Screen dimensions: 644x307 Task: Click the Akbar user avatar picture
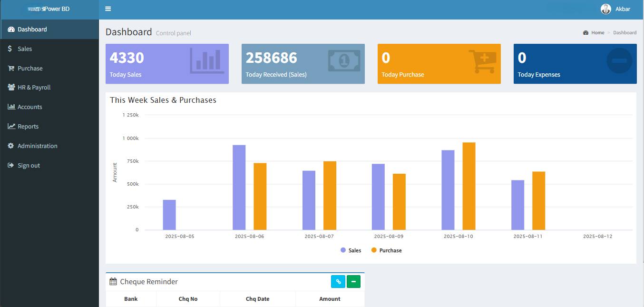605,9
